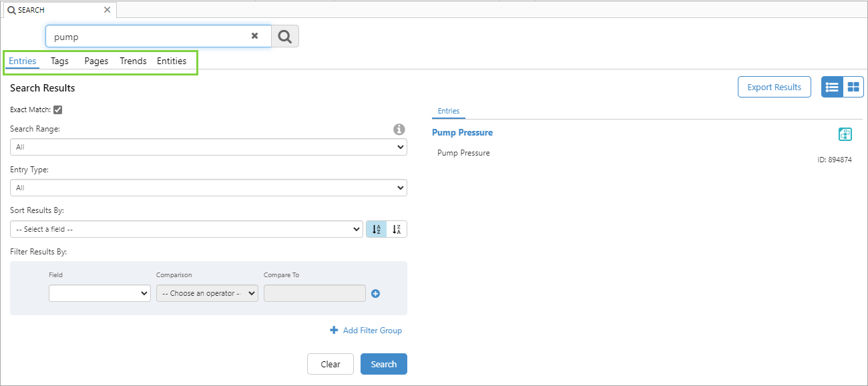Toggle the Exact Match checkbox

pos(58,110)
